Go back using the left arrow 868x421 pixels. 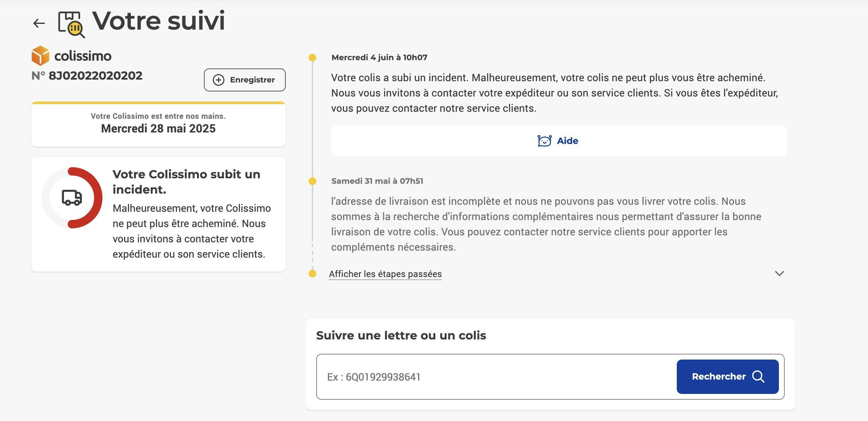click(x=39, y=23)
